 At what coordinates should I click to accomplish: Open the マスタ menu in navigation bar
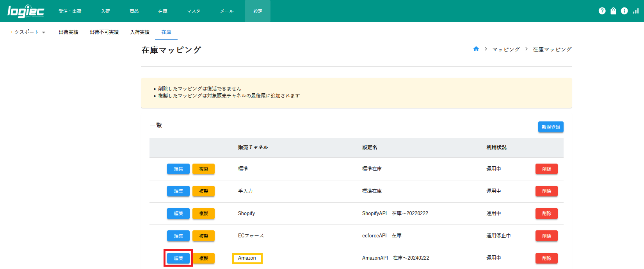click(x=194, y=11)
